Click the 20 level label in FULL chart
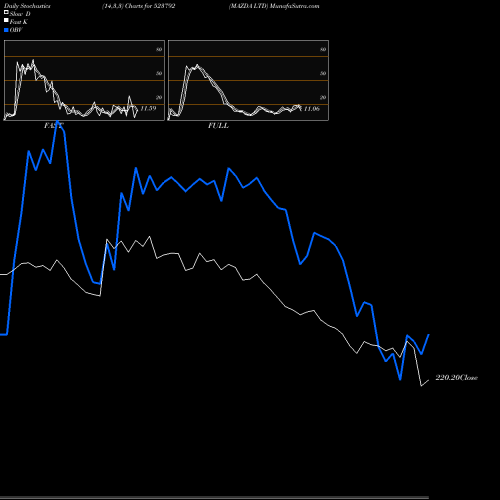Viewport: 500px width, 500px height. tap(323, 97)
